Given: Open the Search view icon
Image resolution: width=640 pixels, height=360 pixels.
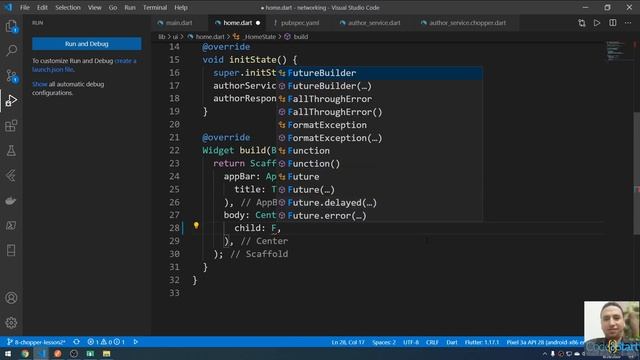Looking at the screenshot, I should point(11,51).
